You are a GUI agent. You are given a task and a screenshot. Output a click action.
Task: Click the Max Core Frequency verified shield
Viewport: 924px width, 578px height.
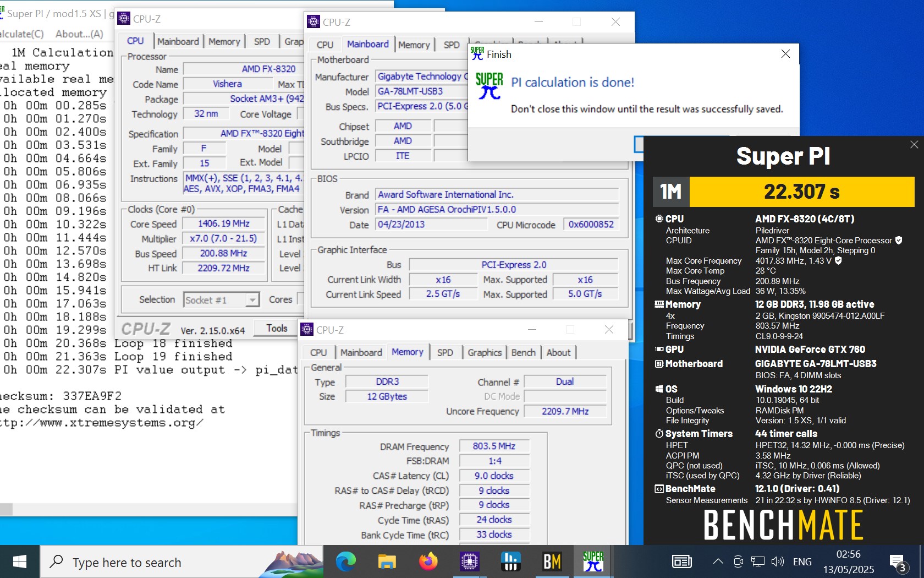(839, 260)
